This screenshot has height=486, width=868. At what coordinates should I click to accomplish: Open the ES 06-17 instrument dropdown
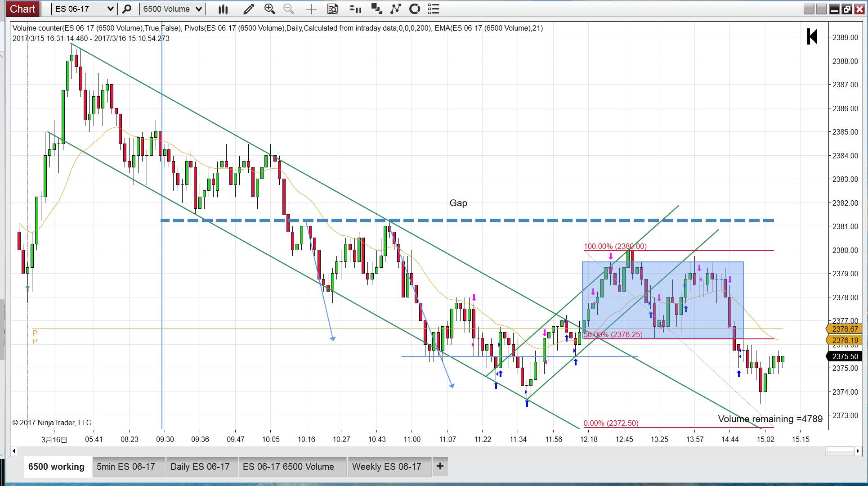point(84,9)
